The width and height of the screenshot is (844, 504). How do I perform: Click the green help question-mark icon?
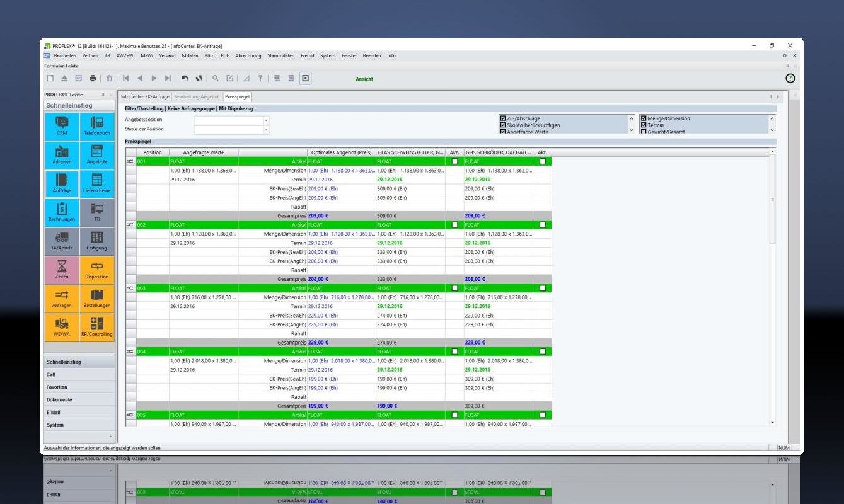point(790,78)
